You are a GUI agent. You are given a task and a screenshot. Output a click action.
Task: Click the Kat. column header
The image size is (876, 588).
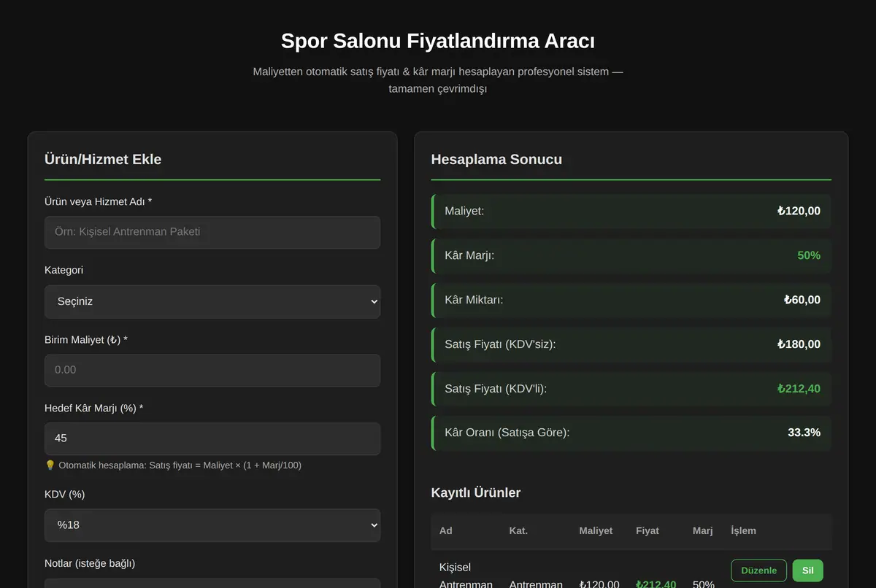click(518, 530)
